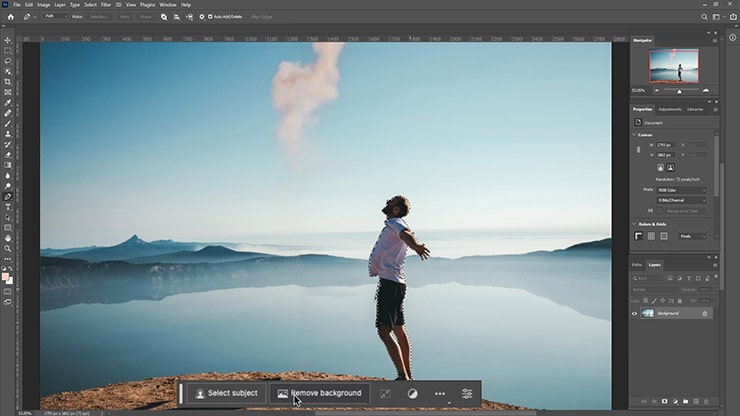The width and height of the screenshot is (740, 416).
Task: Click add layer mask icon in Layers panel
Action: [x=664, y=401]
